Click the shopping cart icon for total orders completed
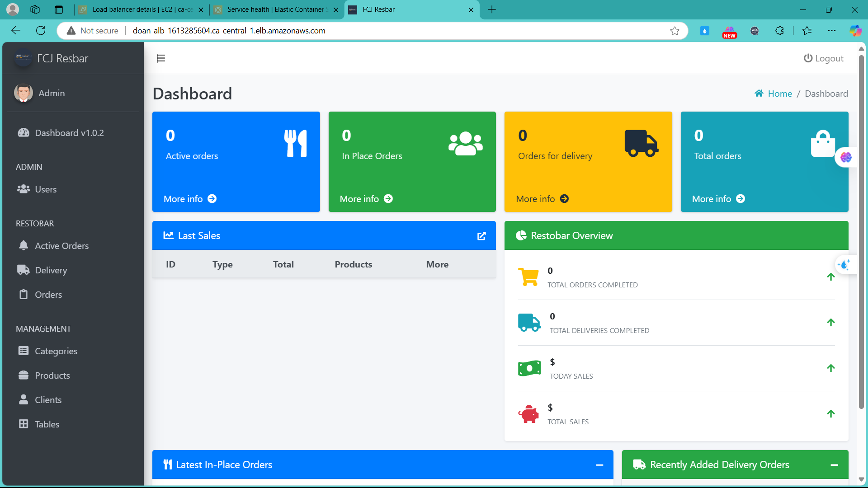Screen dimensions: 868x488 click(x=528, y=277)
